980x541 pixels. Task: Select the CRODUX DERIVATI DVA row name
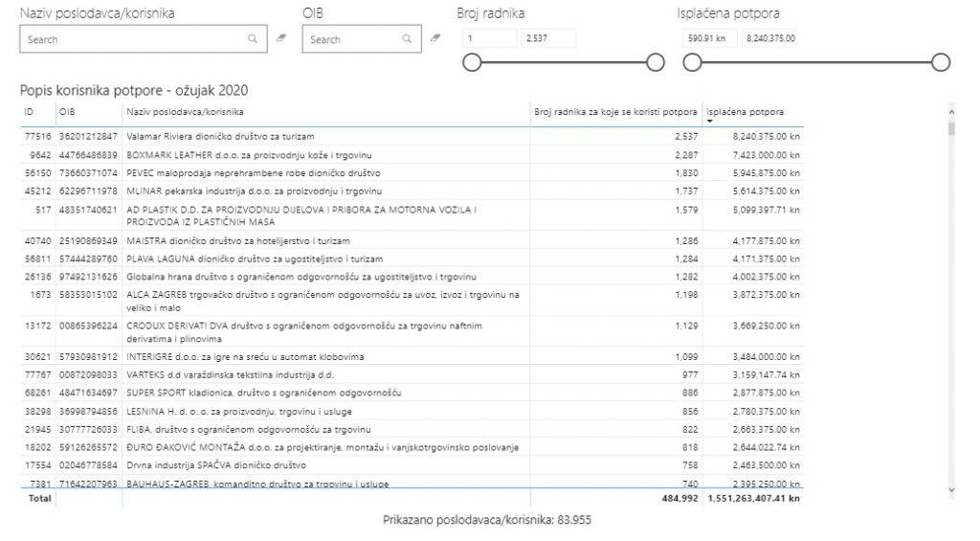(x=303, y=332)
